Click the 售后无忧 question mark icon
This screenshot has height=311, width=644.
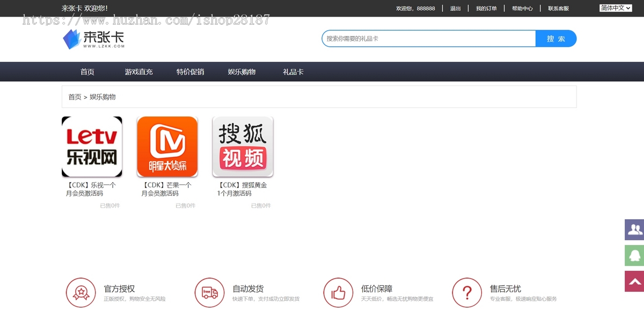[467, 293]
